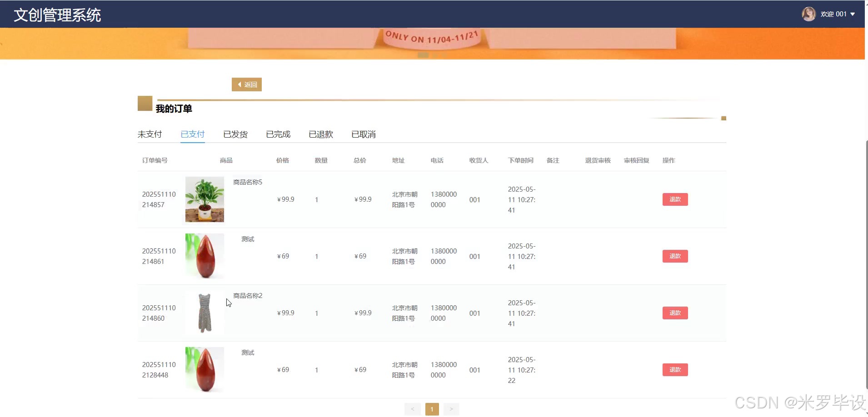Click the user avatar picture

pos(808,14)
